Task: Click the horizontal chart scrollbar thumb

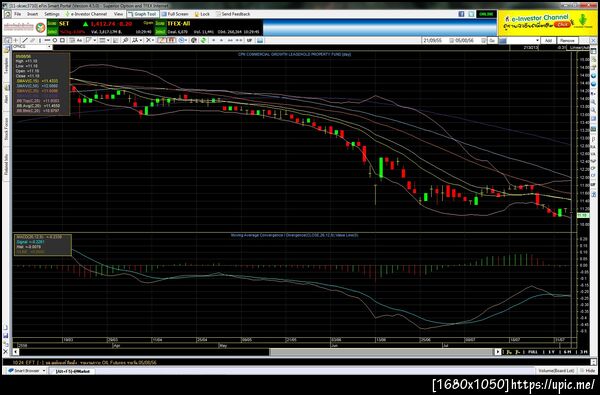Action: coord(382,351)
